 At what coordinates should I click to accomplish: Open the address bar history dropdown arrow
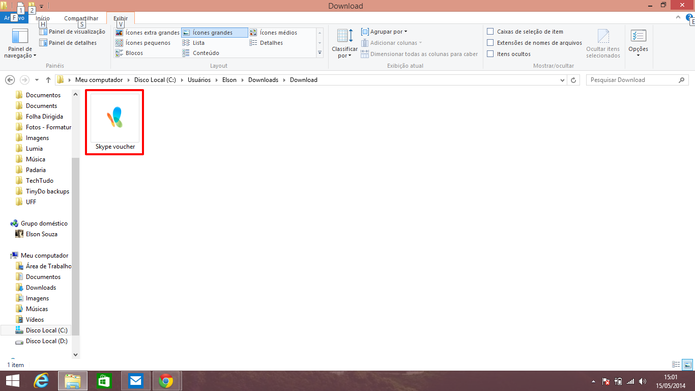[562, 80]
